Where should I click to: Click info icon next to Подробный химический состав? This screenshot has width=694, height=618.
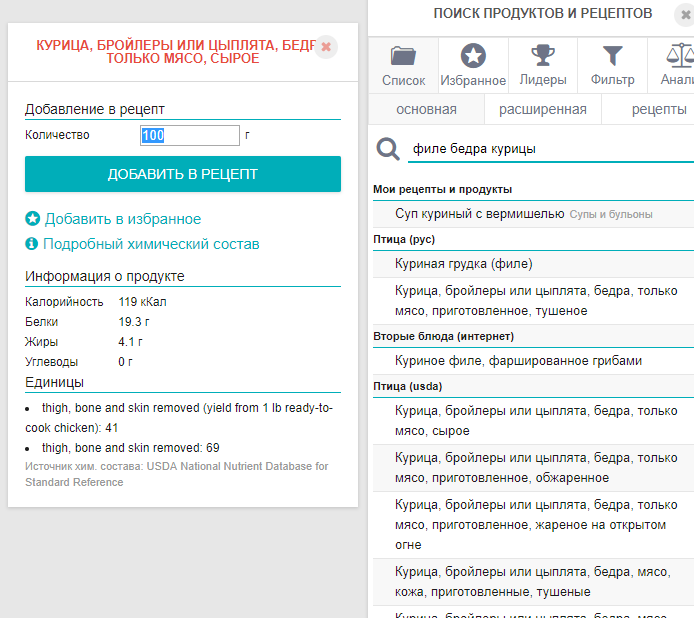point(31,243)
